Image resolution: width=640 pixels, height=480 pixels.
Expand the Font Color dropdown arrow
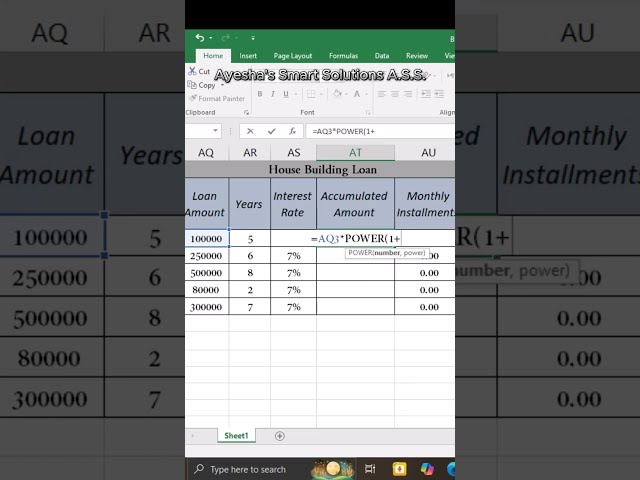(x=367, y=94)
